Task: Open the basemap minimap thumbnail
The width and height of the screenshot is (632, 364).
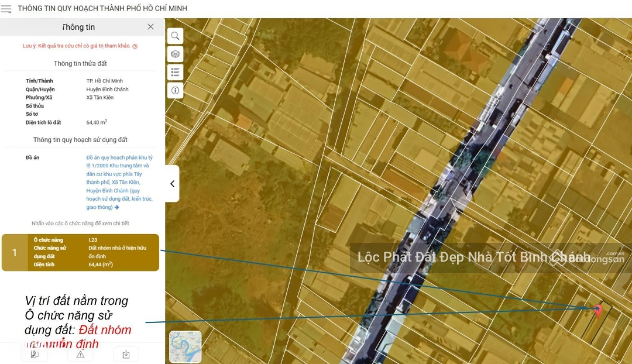Action: [185, 346]
